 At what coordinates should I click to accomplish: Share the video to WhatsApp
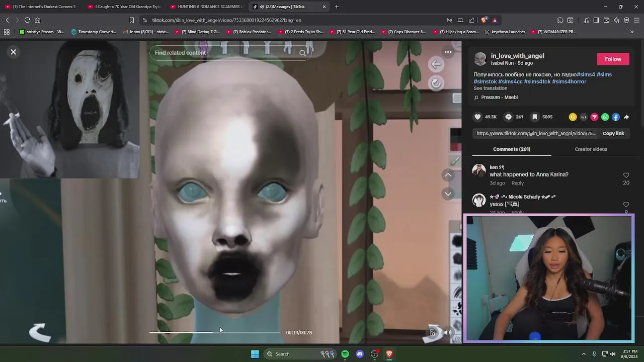[x=605, y=117]
